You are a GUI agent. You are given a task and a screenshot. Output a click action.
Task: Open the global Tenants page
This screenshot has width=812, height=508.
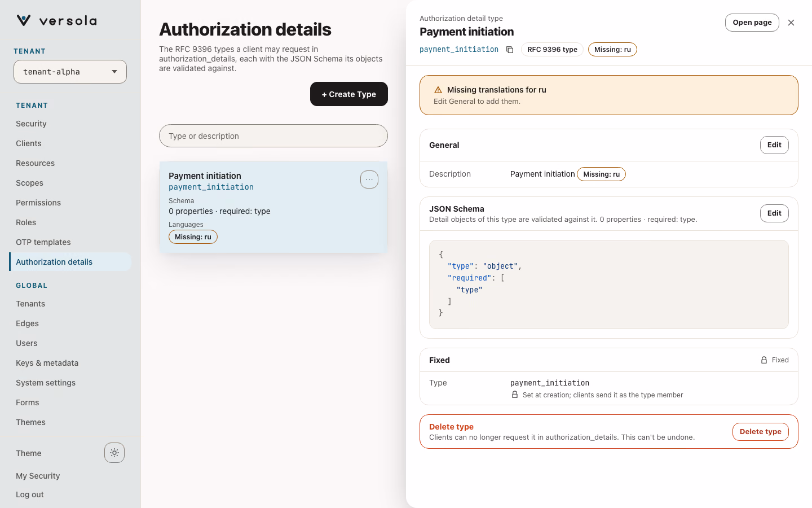point(70,304)
